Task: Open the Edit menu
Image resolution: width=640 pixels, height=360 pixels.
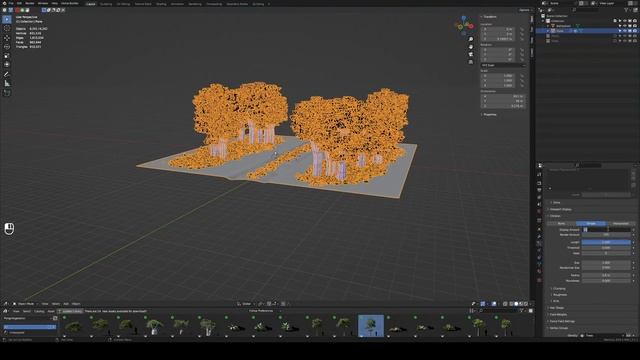Action: [x=19, y=3]
